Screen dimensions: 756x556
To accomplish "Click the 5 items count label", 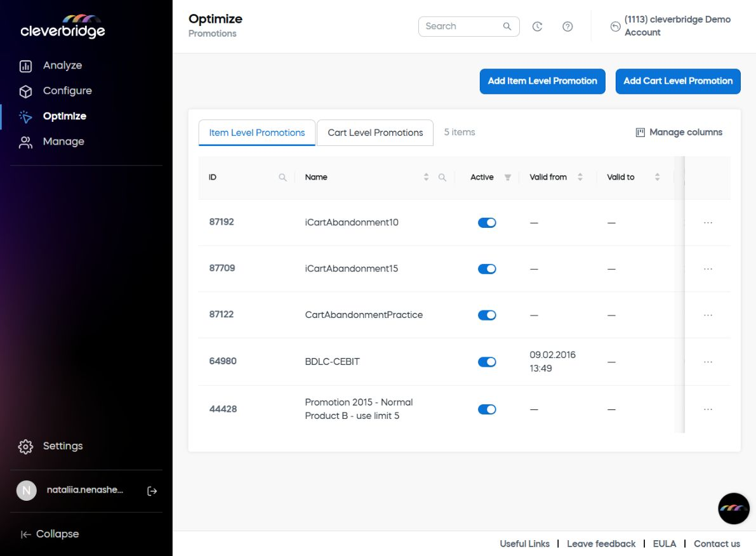I will (x=460, y=132).
